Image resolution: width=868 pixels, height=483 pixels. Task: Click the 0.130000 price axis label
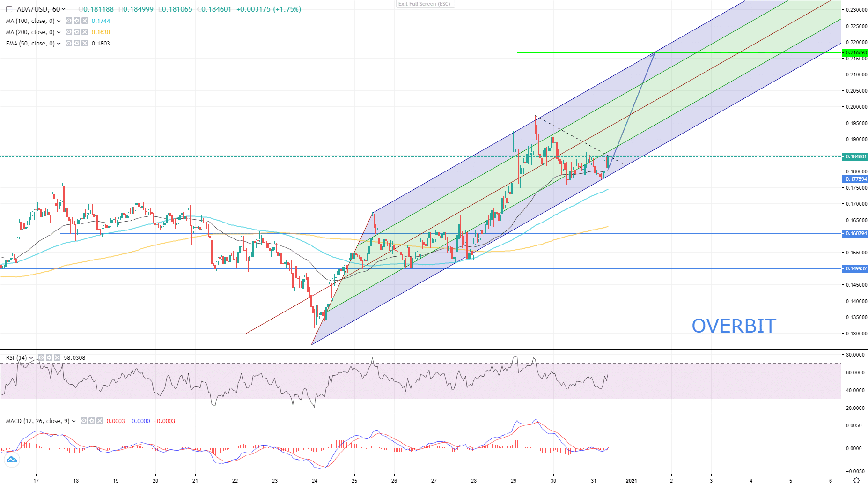(x=856, y=334)
